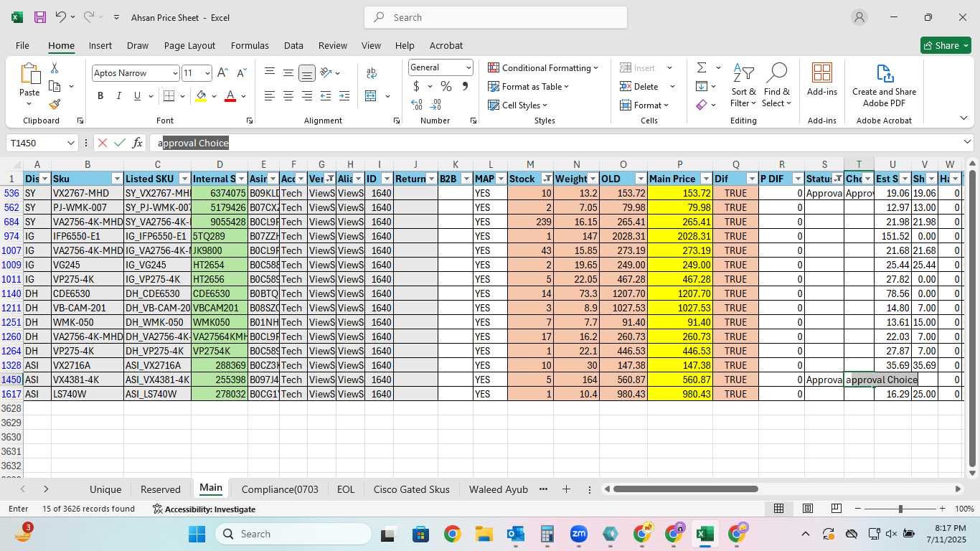Switch to the Reserved sheet tab

pos(161,489)
